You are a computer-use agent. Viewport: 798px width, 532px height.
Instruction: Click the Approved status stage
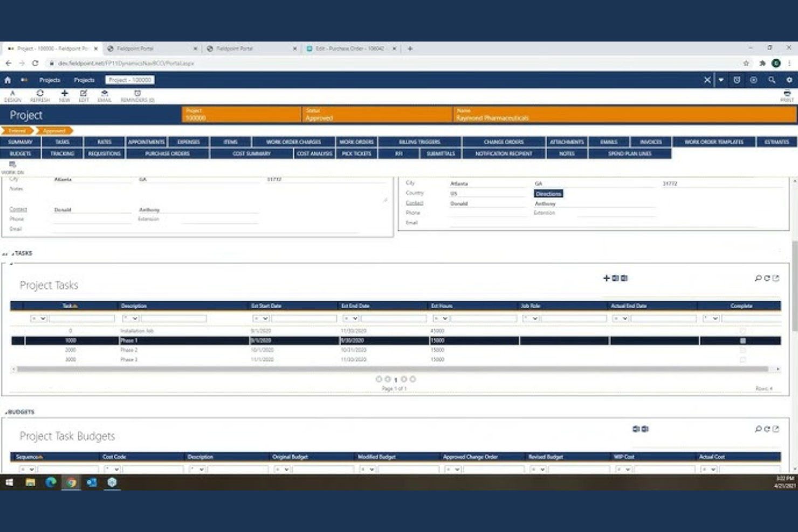tap(54, 131)
